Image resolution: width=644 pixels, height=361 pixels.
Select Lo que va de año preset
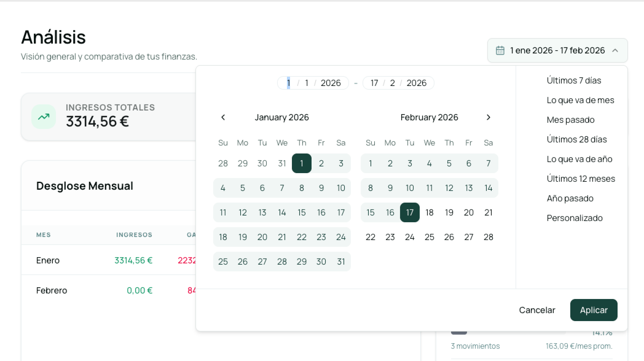(579, 159)
